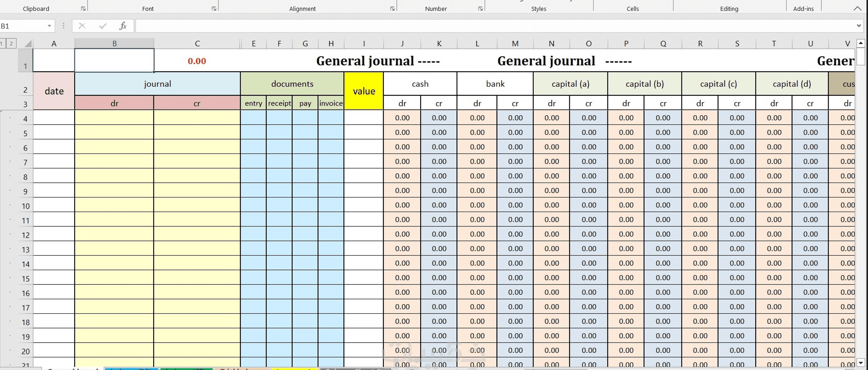The image size is (868, 370).
Task: Select column P header
Action: (626, 44)
